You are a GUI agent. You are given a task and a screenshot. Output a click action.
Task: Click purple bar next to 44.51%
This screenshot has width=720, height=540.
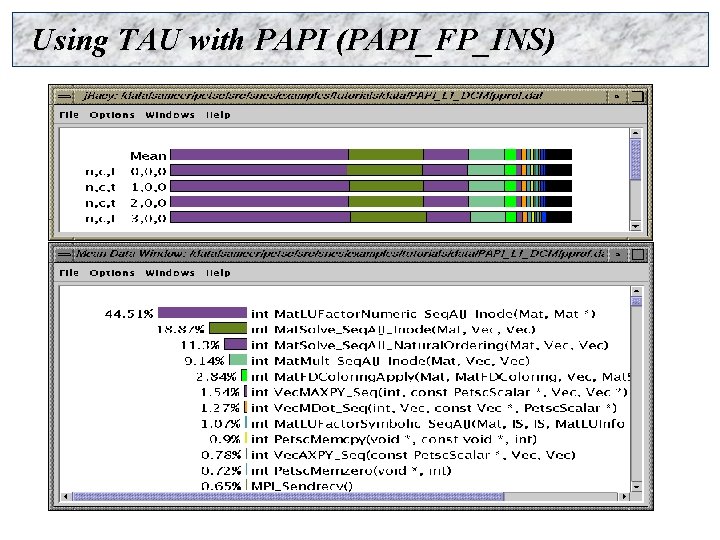coord(202,313)
